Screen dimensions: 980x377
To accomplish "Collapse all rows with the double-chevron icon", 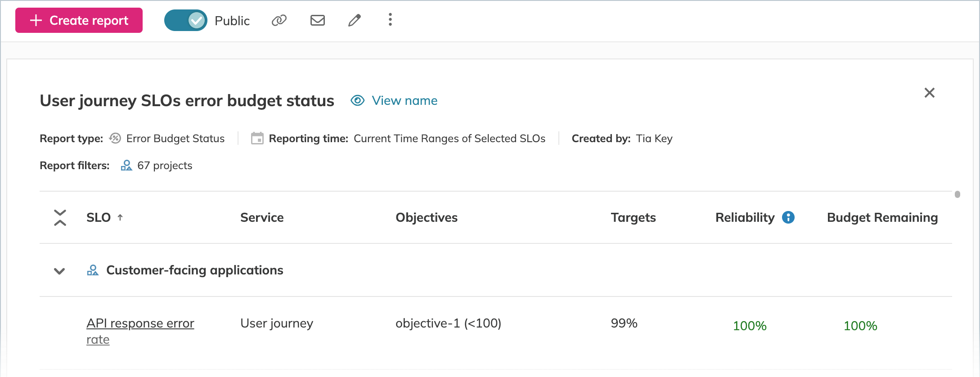I will click(x=60, y=218).
